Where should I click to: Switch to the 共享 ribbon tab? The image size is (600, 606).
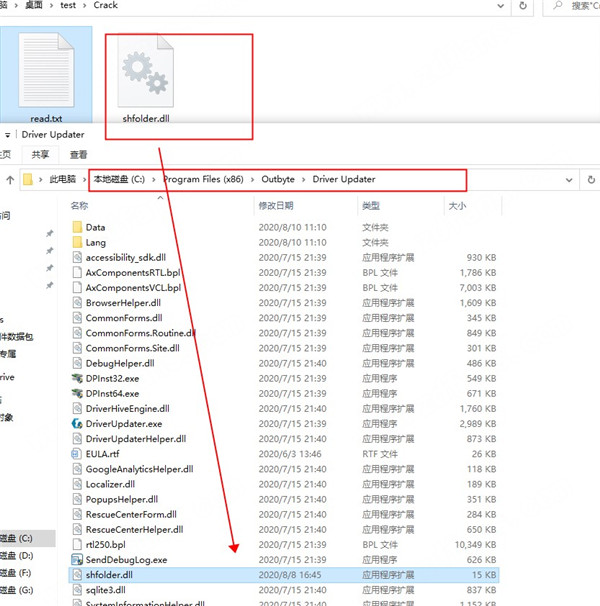(40, 155)
